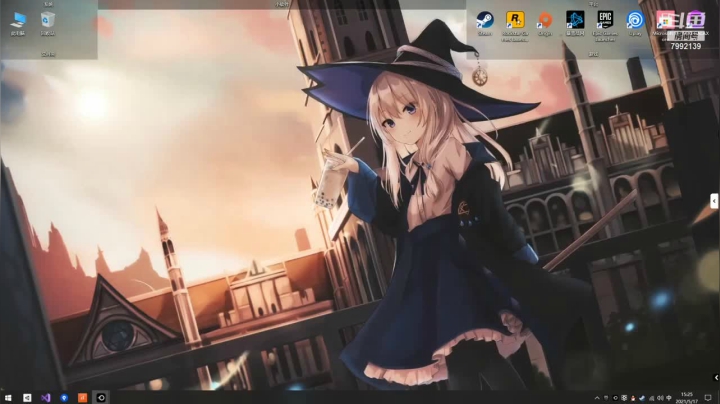
Task: Show hidden system tray icons
Action: click(x=597, y=398)
